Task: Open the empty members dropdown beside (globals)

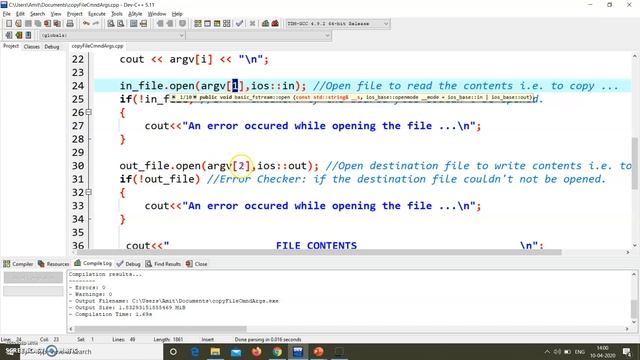Action: 258,36
